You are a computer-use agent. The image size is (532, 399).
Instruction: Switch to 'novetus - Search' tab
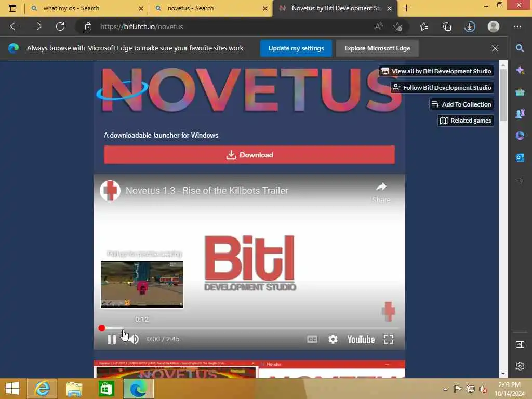[x=210, y=8]
